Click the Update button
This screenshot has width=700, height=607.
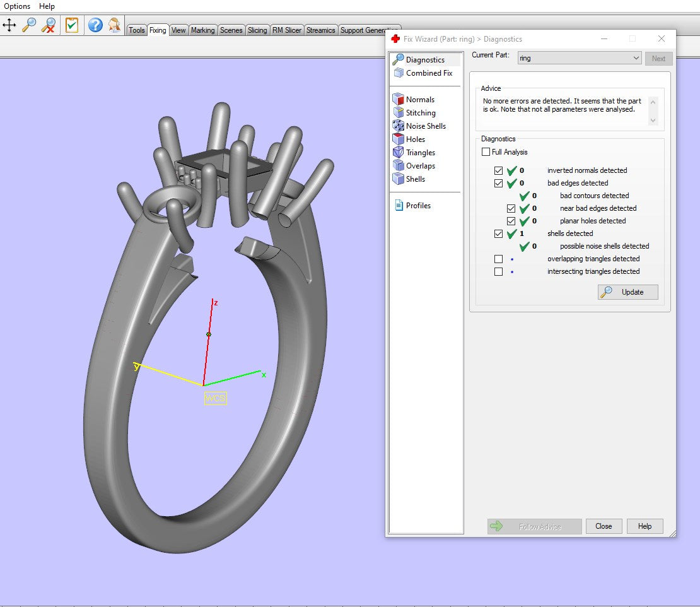pos(627,292)
